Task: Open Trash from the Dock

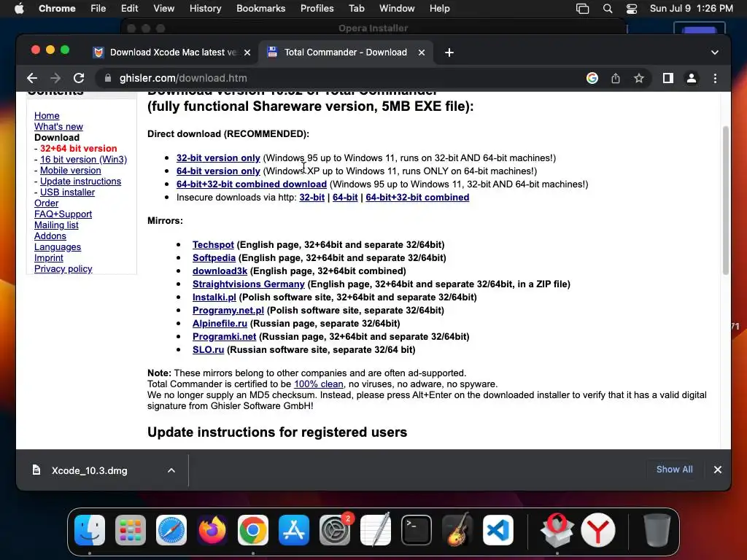Action: pyautogui.click(x=657, y=530)
